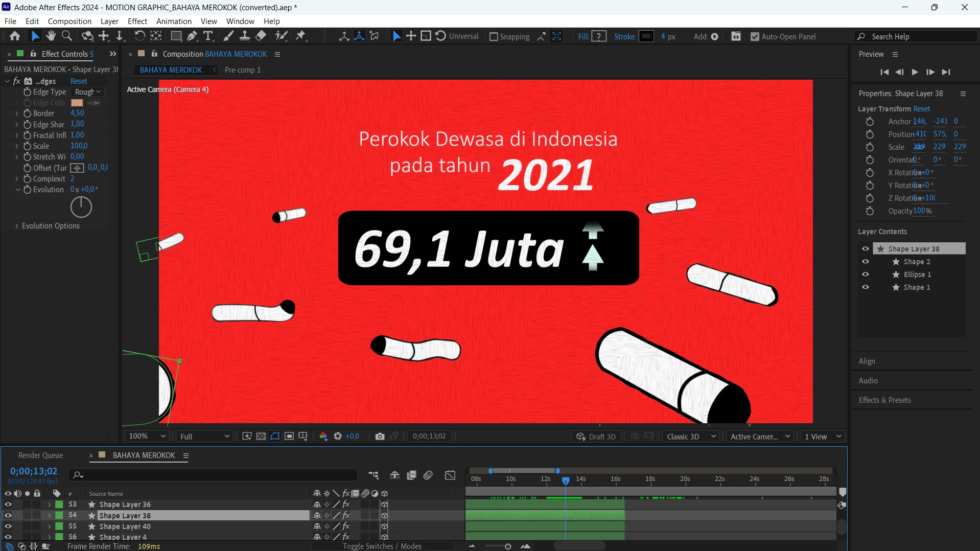Play the composition preview
This screenshot has width=980, height=551.
[915, 72]
